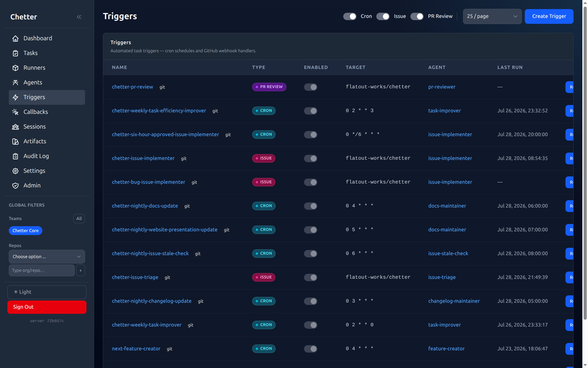Toggle enabled switch for chetter-nightly-docs-update
Image resolution: width=588 pixels, height=368 pixels.
click(x=311, y=206)
